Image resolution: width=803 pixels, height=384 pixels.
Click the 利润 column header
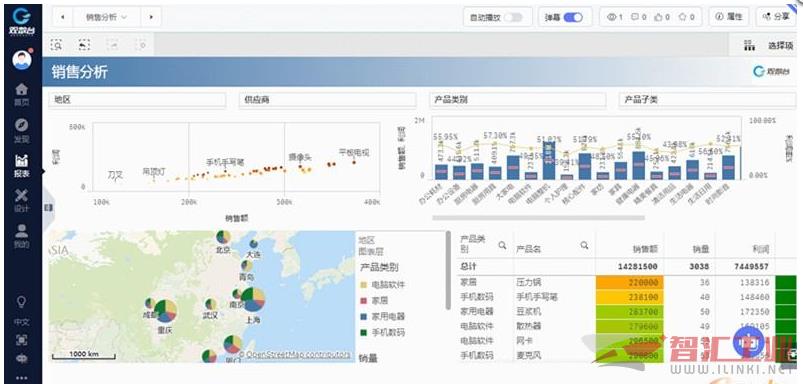coord(760,249)
